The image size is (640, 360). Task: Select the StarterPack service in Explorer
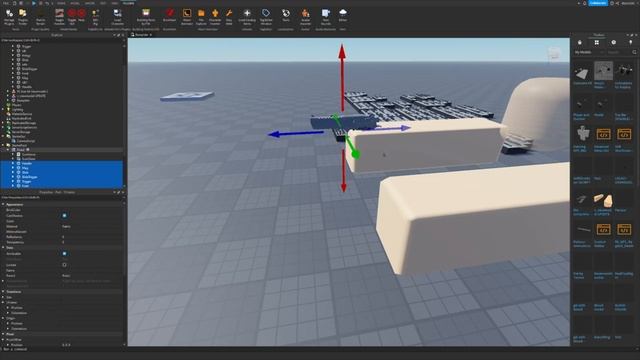point(19,145)
